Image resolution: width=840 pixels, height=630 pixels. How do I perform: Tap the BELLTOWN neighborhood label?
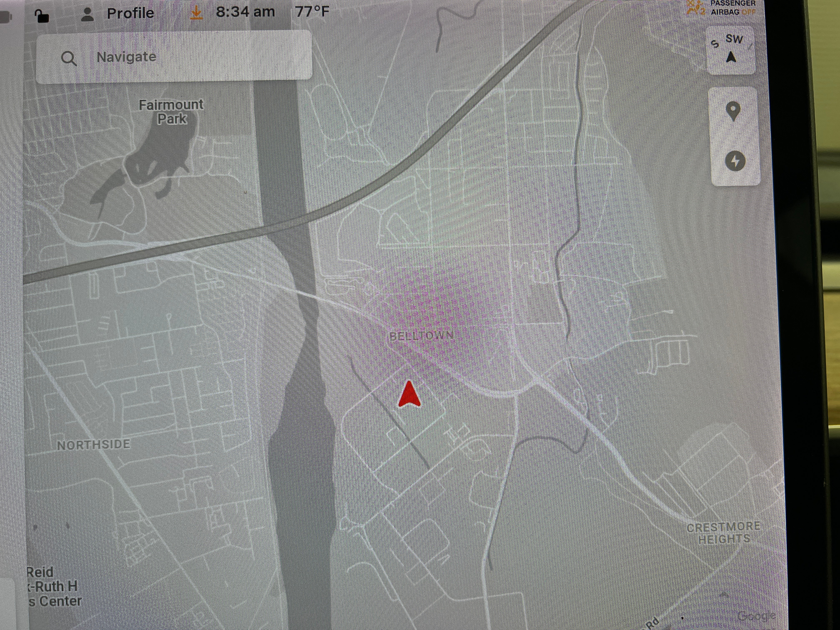421,336
